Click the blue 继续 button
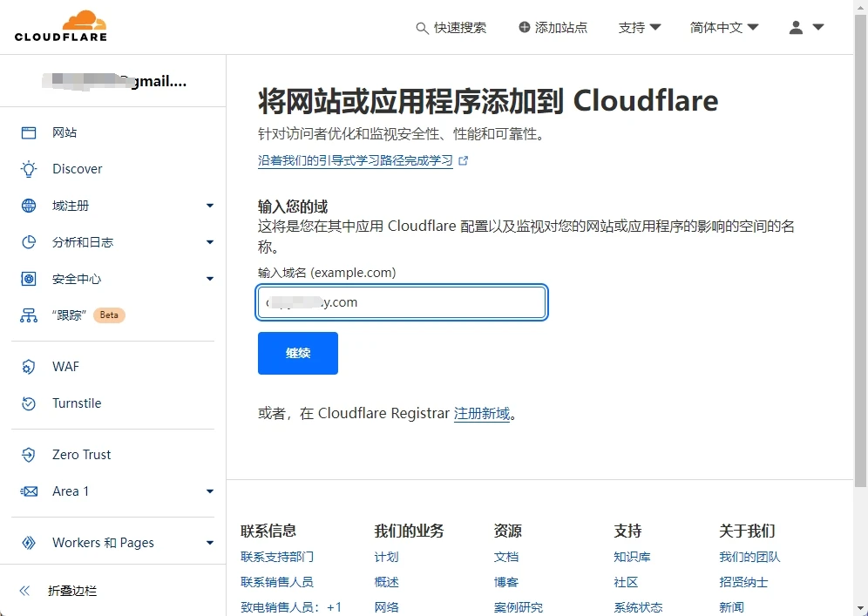868x616 pixels. tap(298, 353)
